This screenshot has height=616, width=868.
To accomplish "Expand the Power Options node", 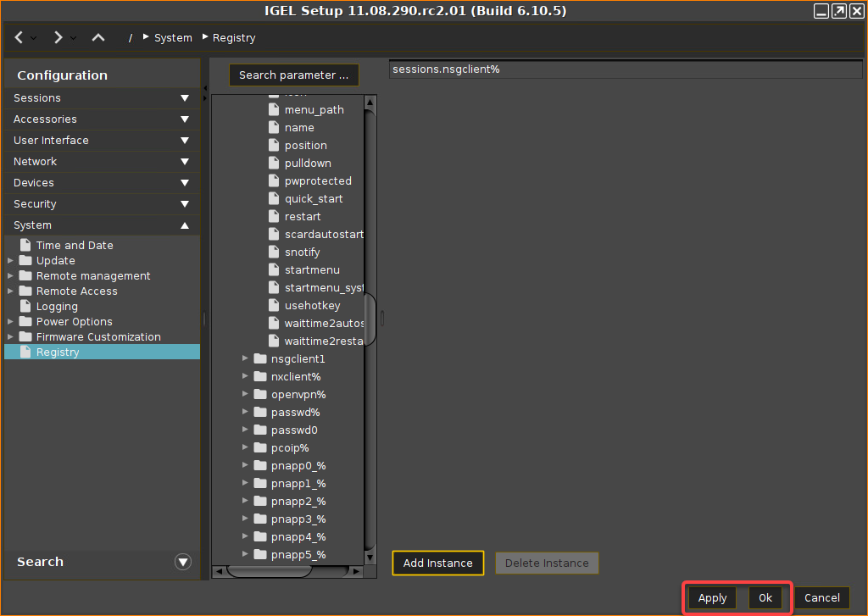I will click(10, 322).
